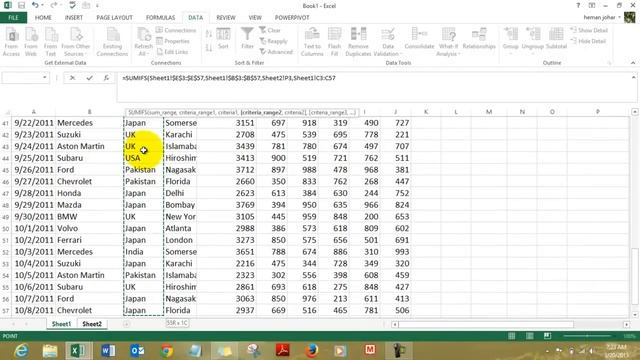Open the FILE tab

13,18
